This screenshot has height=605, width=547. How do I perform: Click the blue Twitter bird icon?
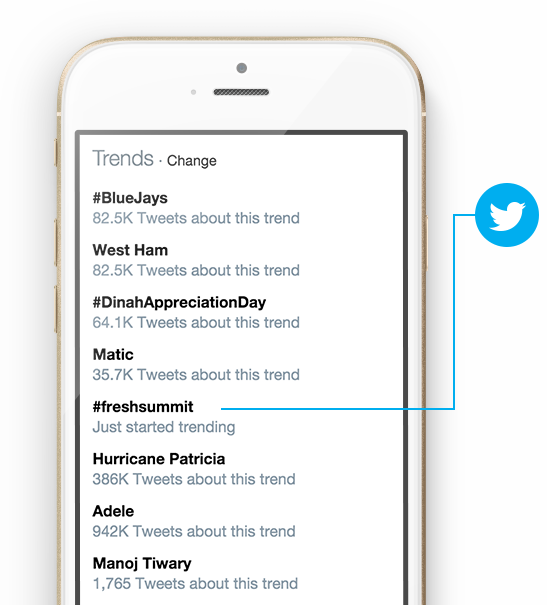click(506, 215)
